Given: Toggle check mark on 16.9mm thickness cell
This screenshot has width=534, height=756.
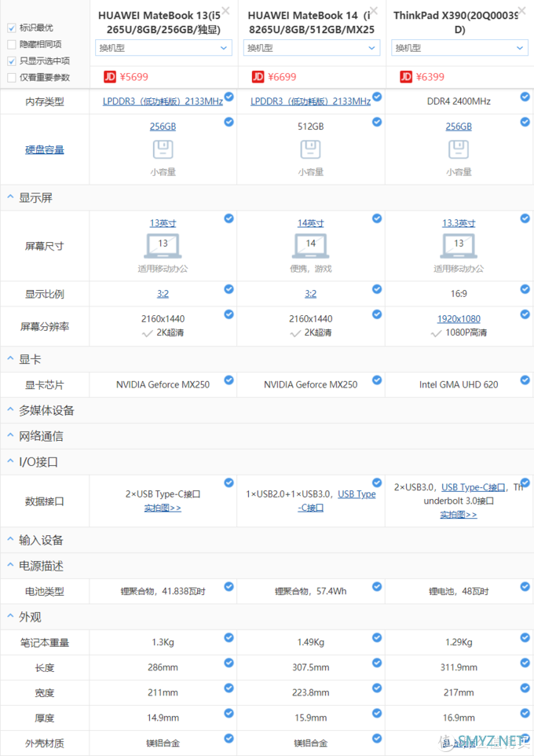Looking at the screenshot, I should coord(525,713).
